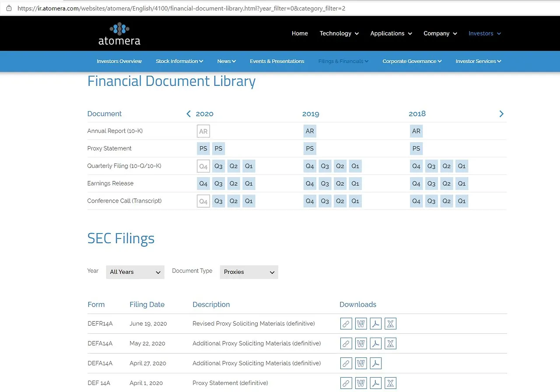Expand the Investor Services submenu
560x392 pixels.
[x=478, y=61]
